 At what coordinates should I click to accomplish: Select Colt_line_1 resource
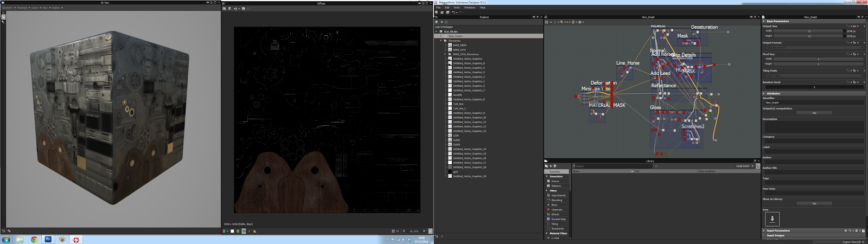pyautogui.click(x=459, y=108)
